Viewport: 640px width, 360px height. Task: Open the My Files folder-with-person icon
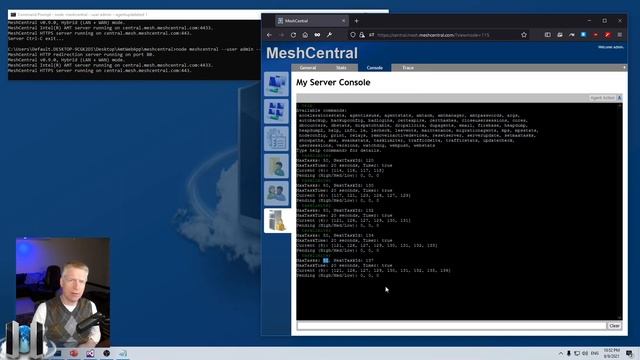click(276, 166)
